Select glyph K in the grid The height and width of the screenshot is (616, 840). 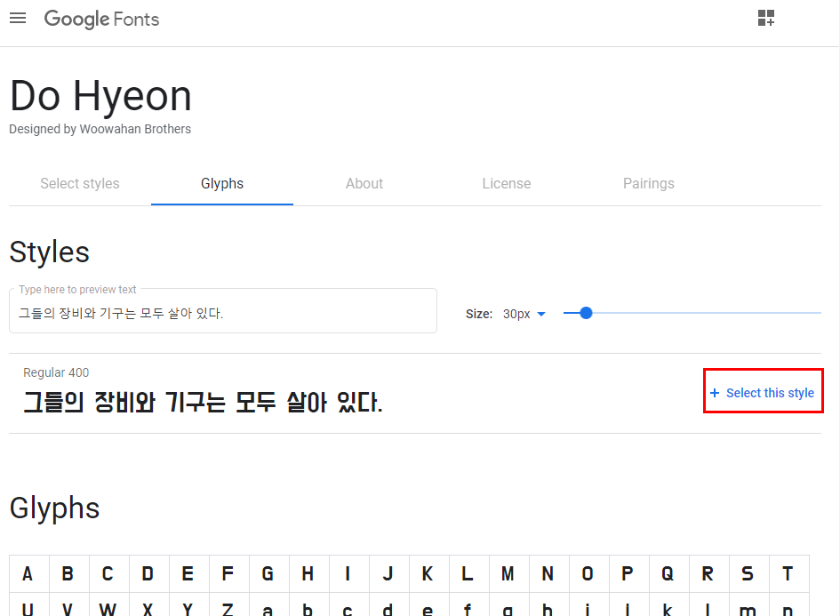click(429, 573)
